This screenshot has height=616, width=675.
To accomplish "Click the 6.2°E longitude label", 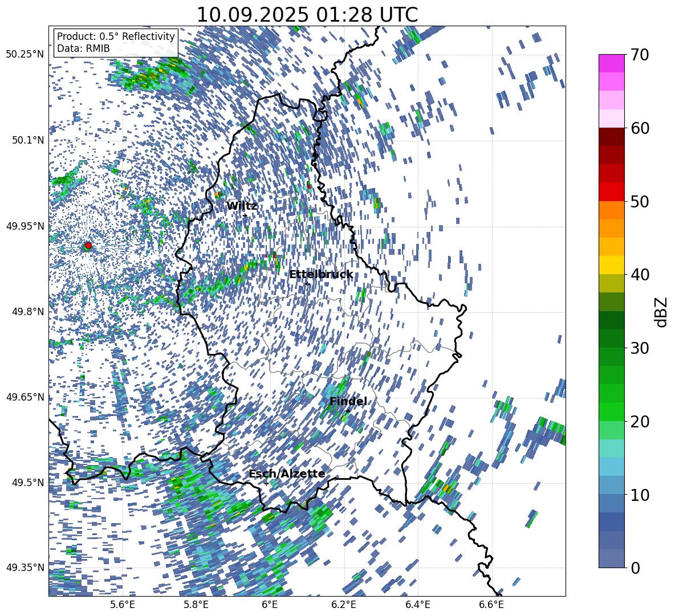I will 344,605.
